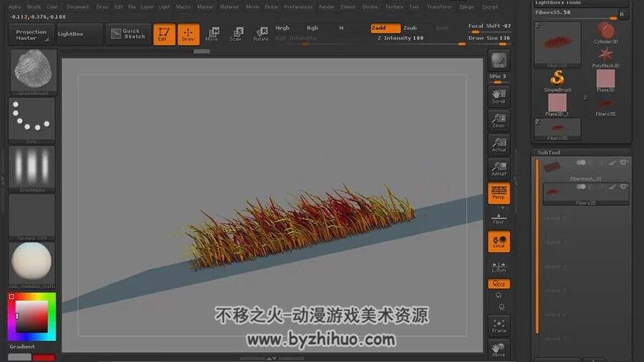Enable Rgb painting mode

[313, 28]
